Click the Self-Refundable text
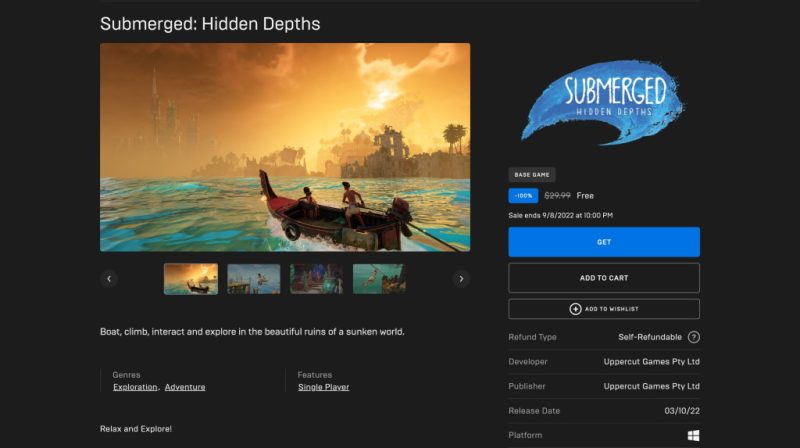Screen dimensions: 800x448 pos(650,337)
